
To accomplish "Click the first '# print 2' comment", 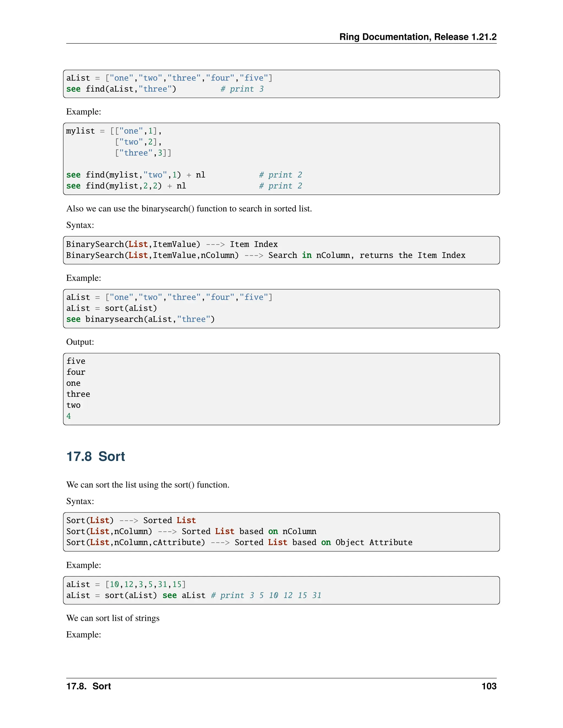I will 280,175.
